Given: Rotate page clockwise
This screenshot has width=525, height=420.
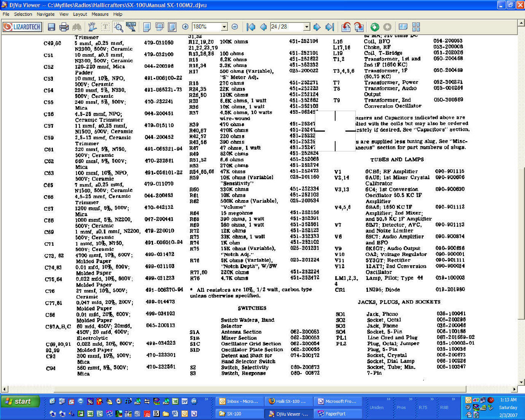Looking at the screenshot, I should click(x=359, y=27).
